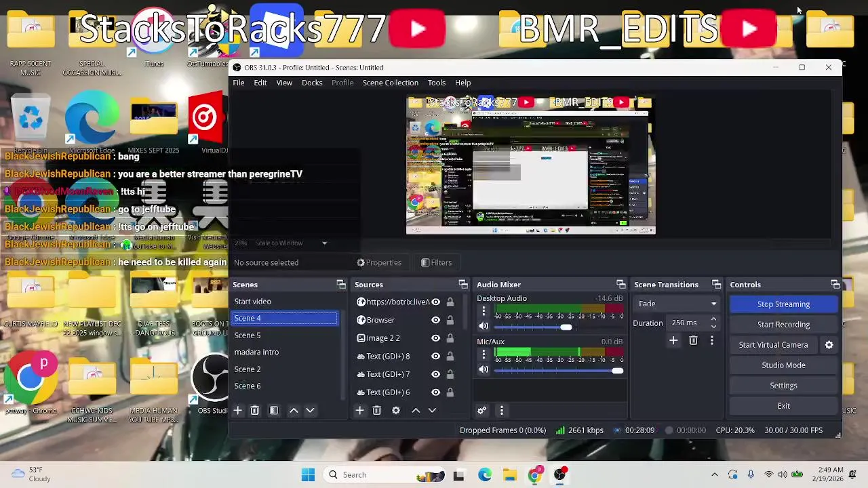Pop out the Audio Mixer dock
The height and width of the screenshot is (488, 868).
[x=620, y=285]
